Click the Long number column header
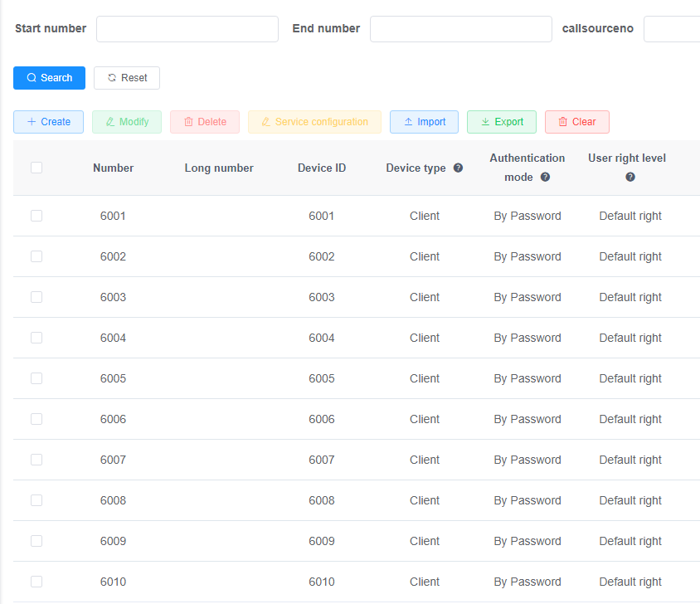The height and width of the screenshot is (604, 700). point(219,168)
